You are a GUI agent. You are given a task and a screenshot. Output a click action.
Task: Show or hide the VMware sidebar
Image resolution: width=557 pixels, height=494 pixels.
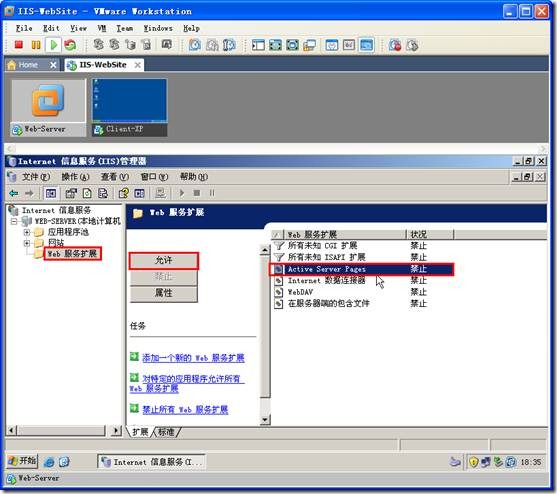point(258,45)
